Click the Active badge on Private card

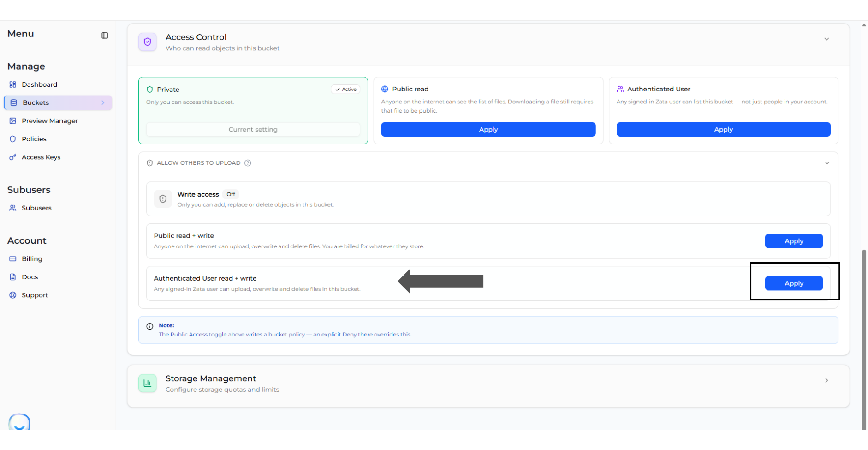pyautogui.click(x=345, y=90)
